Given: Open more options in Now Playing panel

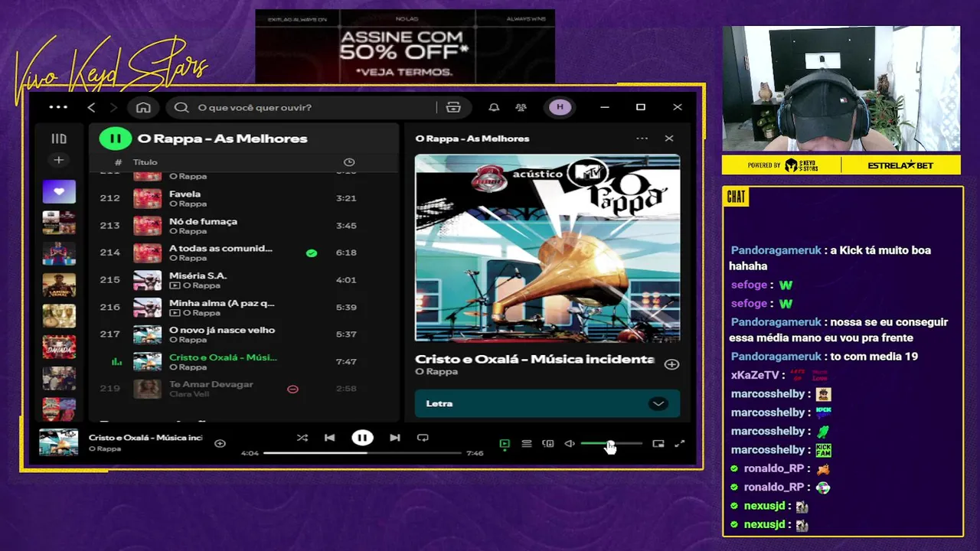Looking at the screenshot, I should (642, 139).
